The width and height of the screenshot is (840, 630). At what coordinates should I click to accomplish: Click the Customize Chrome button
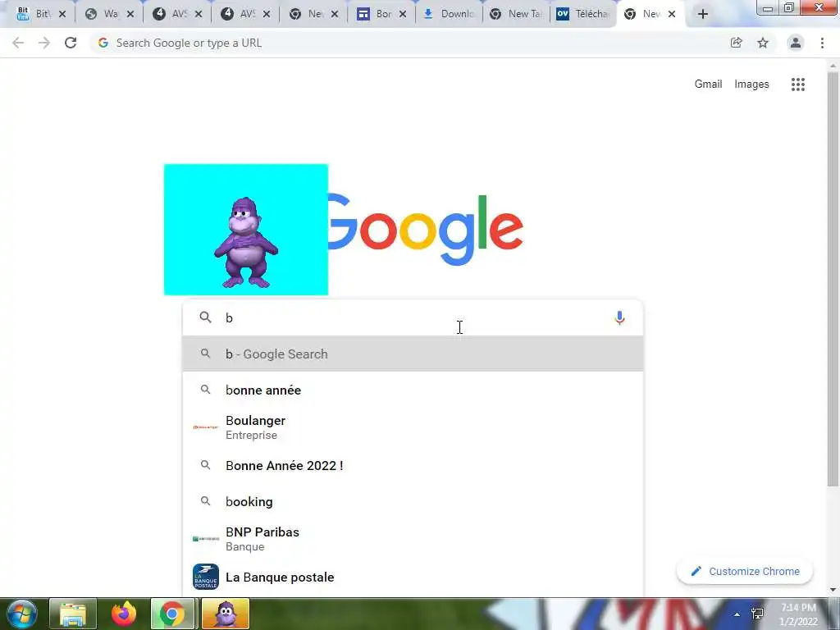pos(745,571)
